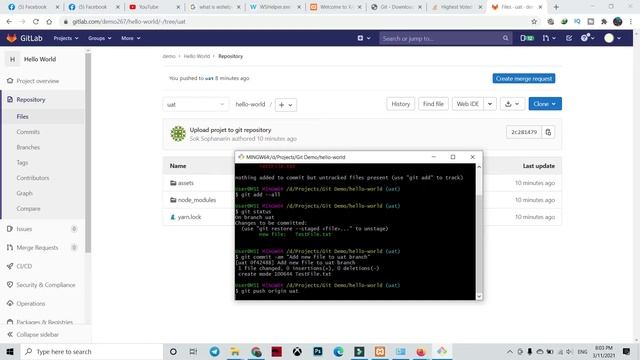
Task: Open the uat branch selector dropdown
Action: 195,104
